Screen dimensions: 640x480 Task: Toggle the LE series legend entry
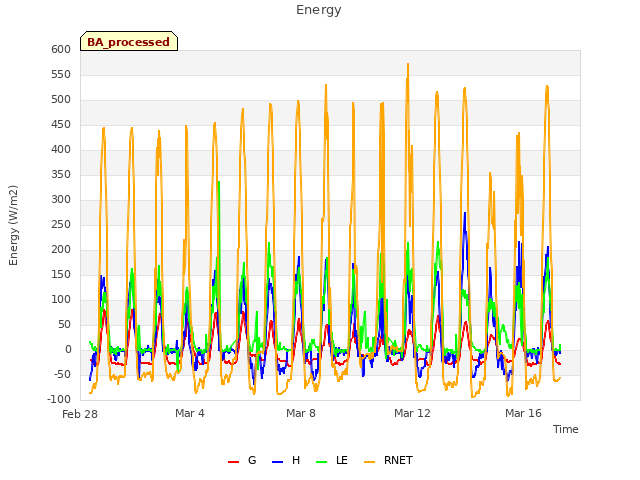(x=332, y=460)
